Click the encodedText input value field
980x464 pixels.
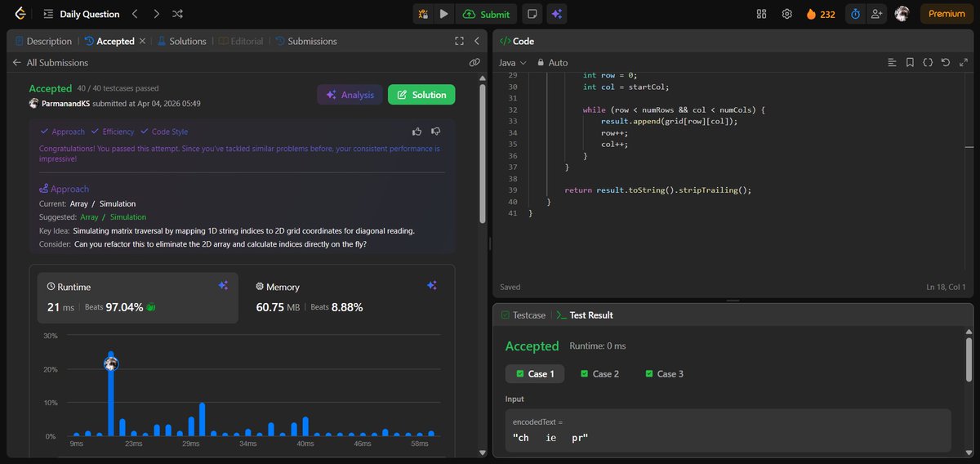[x=728, y=431]
